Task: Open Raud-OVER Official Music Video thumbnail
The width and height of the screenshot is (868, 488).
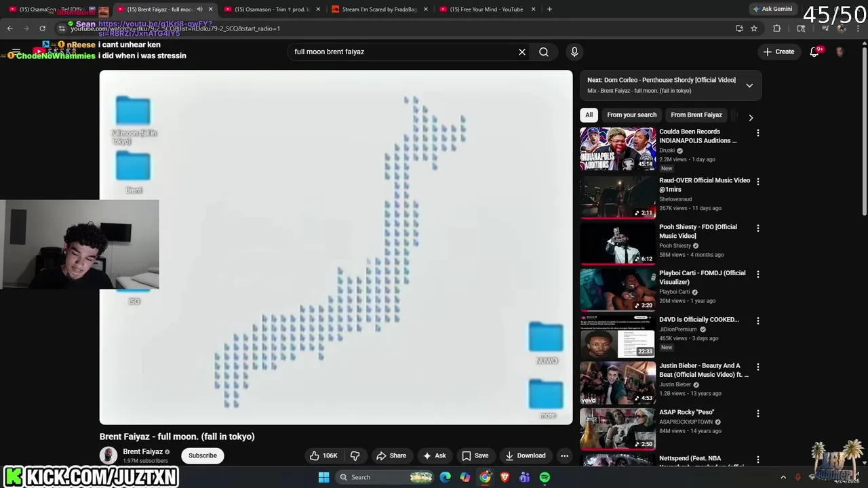Action: click(618, 197)
